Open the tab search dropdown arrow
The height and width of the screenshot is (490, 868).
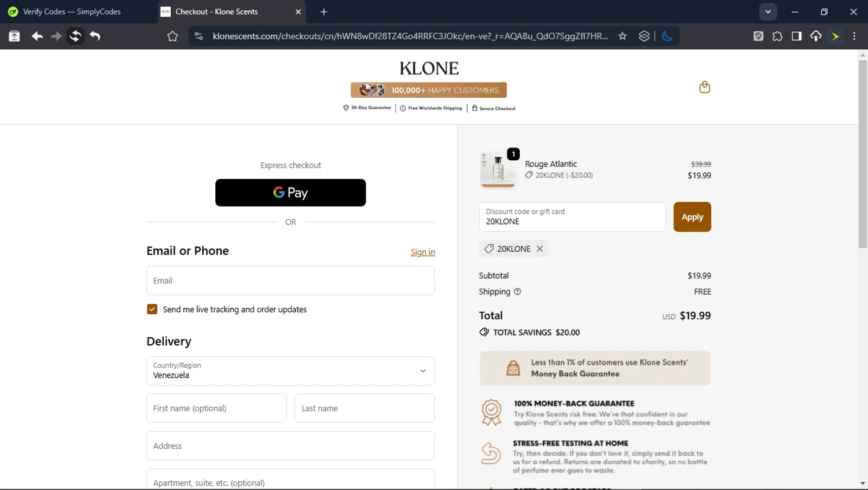[768, 12]
